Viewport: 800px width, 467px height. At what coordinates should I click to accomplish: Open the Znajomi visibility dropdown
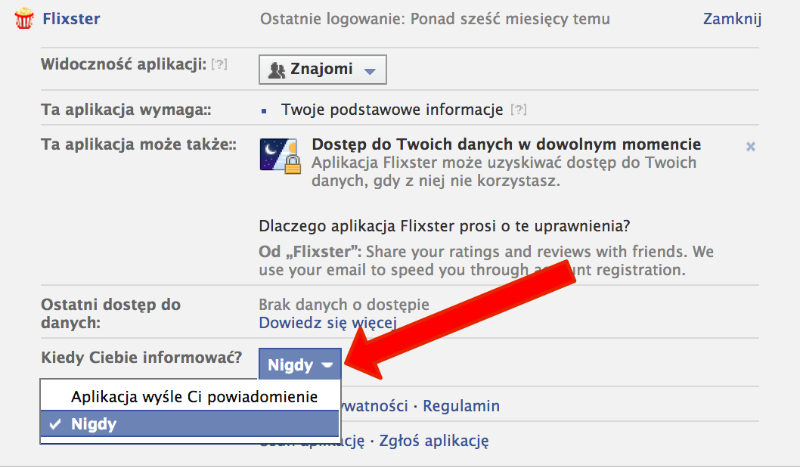(322, 69)
